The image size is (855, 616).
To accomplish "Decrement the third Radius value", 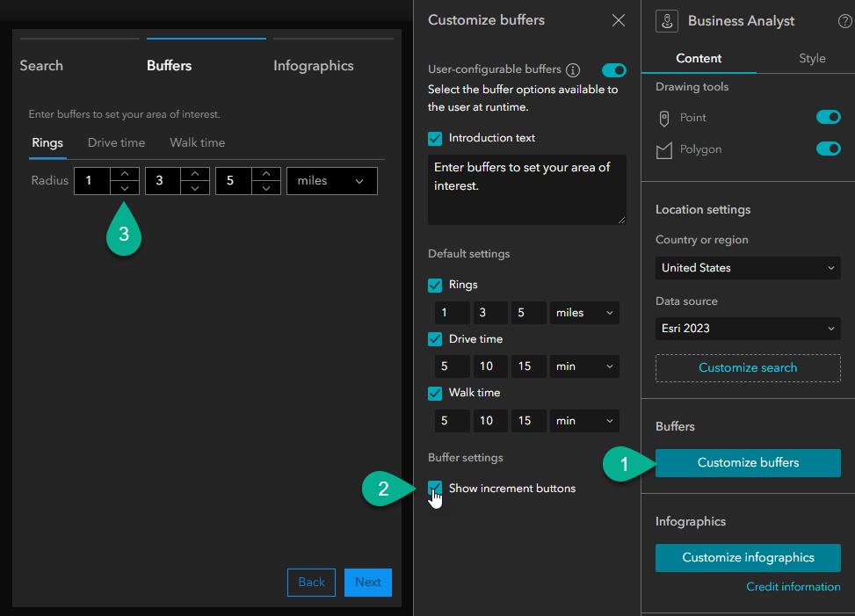I will pos(266,186).
